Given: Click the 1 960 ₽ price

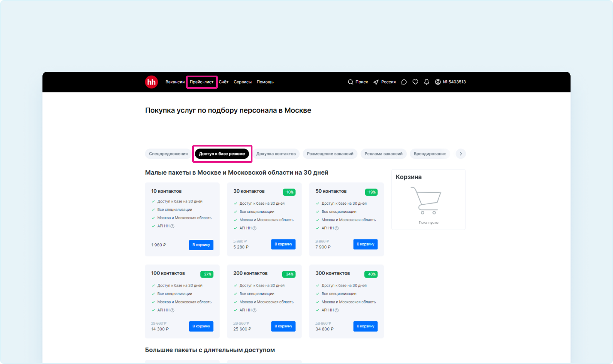Looking at the screenshot, I should (x=159, y=245).
